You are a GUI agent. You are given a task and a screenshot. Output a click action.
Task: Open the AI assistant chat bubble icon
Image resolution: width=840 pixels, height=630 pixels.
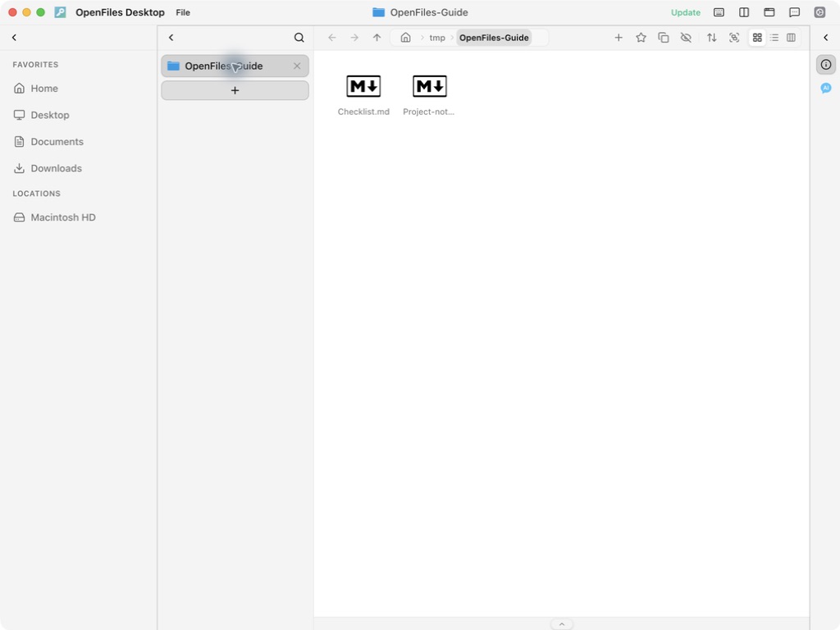pos(825,88)
